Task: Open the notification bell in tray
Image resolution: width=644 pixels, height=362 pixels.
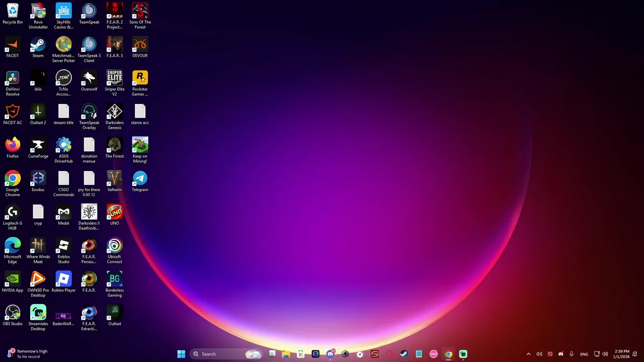Action: coord(635,354)
